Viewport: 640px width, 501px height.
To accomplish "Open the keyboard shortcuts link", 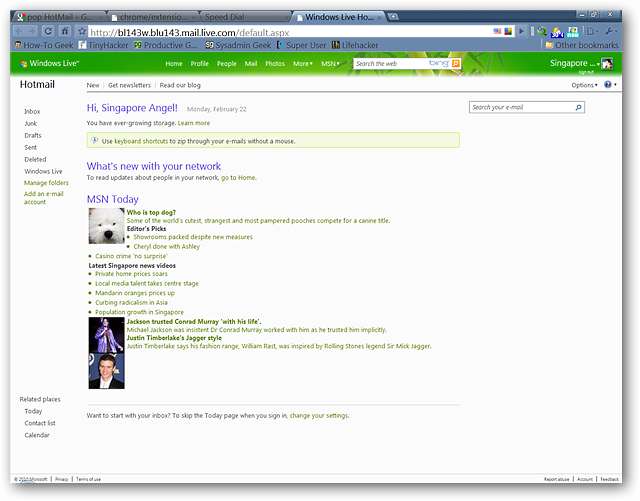I will click(x=142, y=141).
